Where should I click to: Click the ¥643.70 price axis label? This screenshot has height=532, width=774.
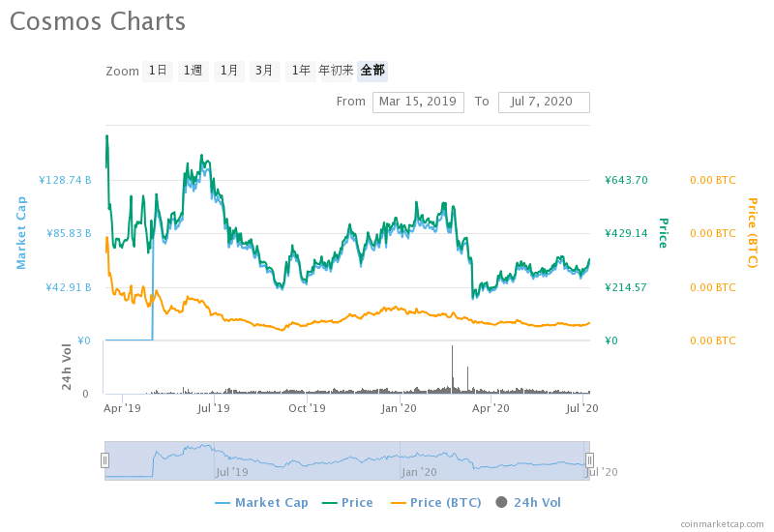[626, 180]
